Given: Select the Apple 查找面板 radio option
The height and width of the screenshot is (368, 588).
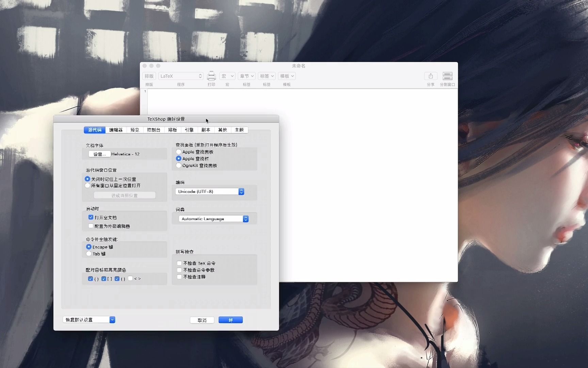Looking at the screenshot, I should click(179, 152).
